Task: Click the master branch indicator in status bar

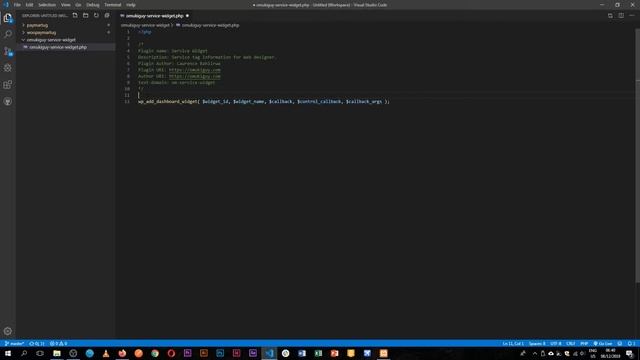Action: click(x=14, y=344)
